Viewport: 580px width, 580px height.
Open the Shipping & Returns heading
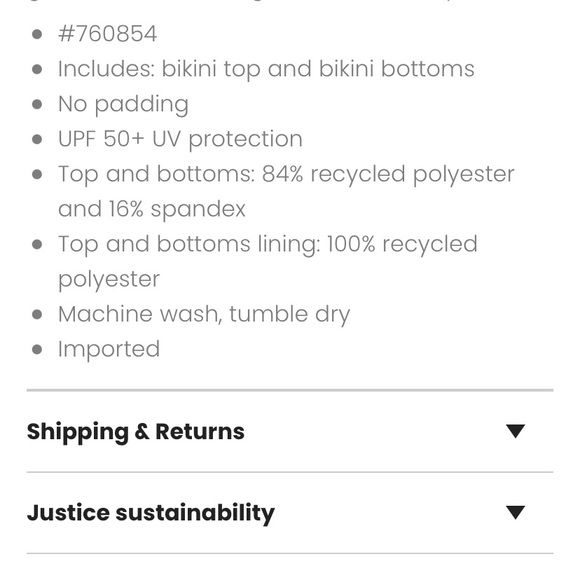(136, 432)
